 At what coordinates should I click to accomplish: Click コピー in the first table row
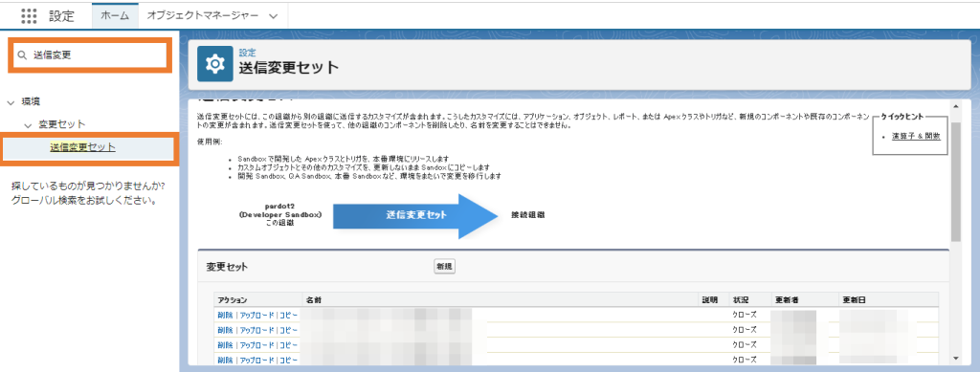(289, 315)
